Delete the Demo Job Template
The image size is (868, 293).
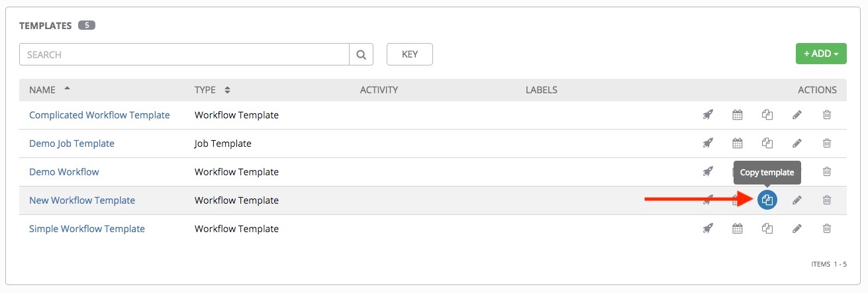click(x=827, y=144)
